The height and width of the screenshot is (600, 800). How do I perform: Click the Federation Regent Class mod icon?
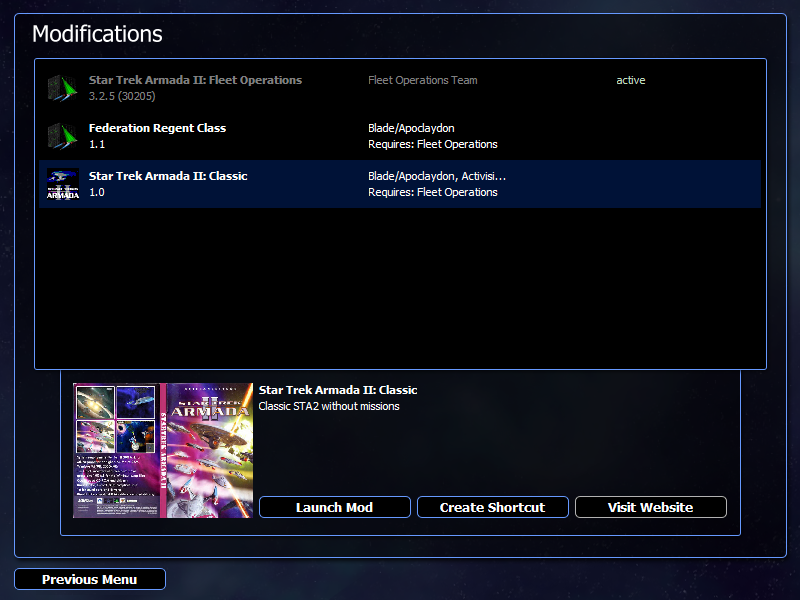coord(63,136)
